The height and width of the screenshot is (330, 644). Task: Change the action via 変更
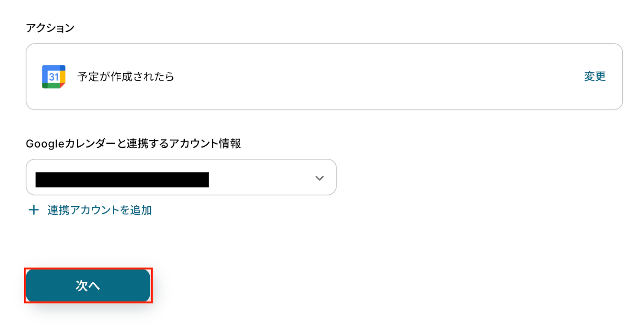click(594, 76)
